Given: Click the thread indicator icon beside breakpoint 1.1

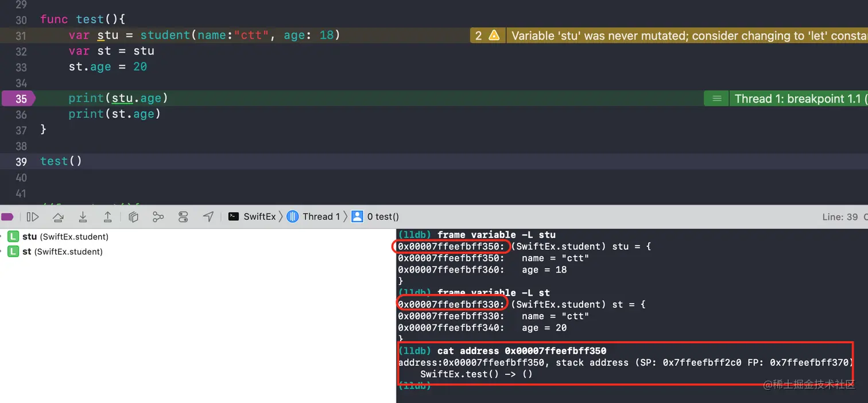Looking at the screenshot, I should (x=716, y=99).
